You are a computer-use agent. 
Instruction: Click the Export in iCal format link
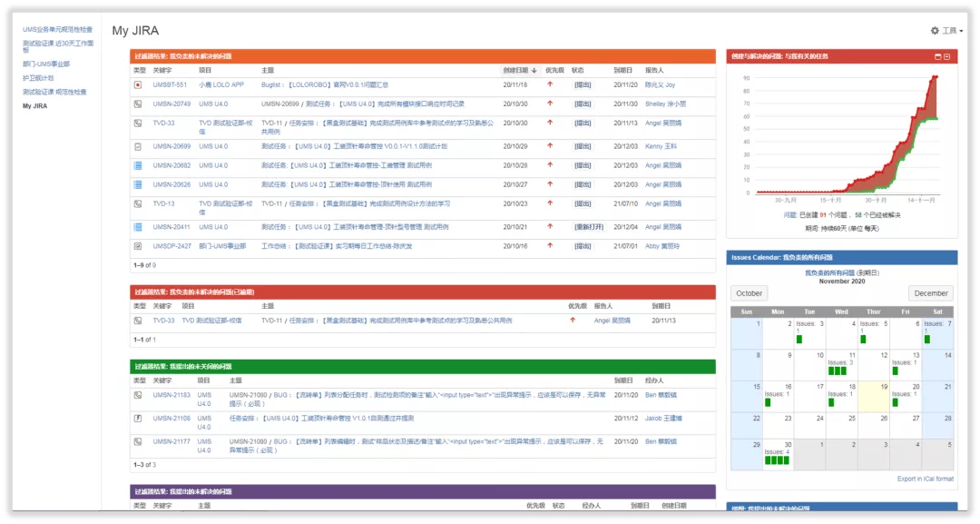(x=925, y=479)
